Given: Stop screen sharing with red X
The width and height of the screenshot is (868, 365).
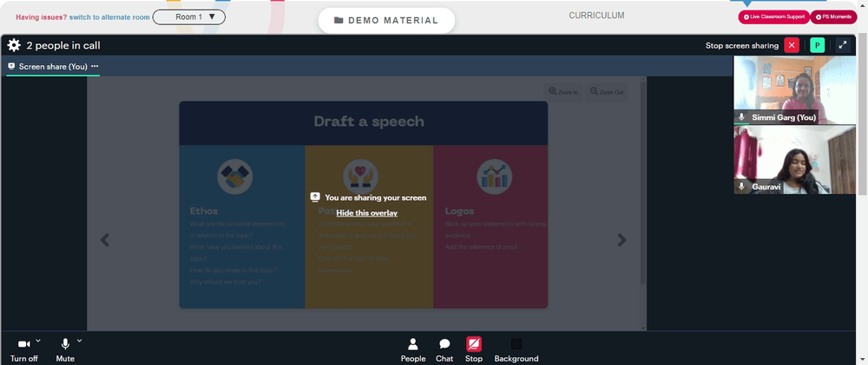Looking at the screenshot, I should [792, 45].
